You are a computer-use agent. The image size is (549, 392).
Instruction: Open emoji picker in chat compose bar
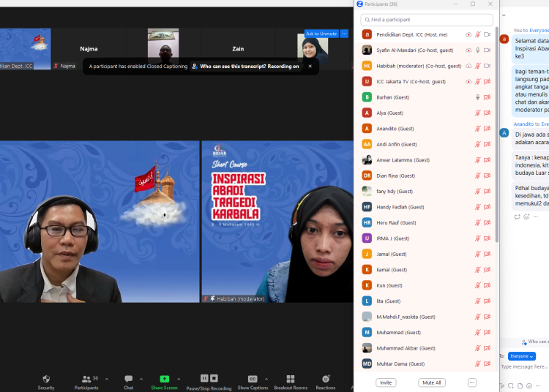pos(529,385)
